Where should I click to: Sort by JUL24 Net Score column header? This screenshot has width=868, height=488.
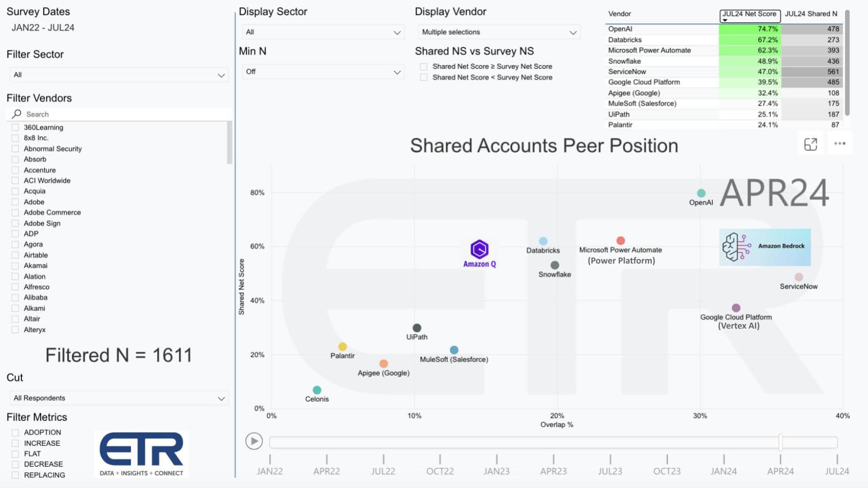point(749,14)
